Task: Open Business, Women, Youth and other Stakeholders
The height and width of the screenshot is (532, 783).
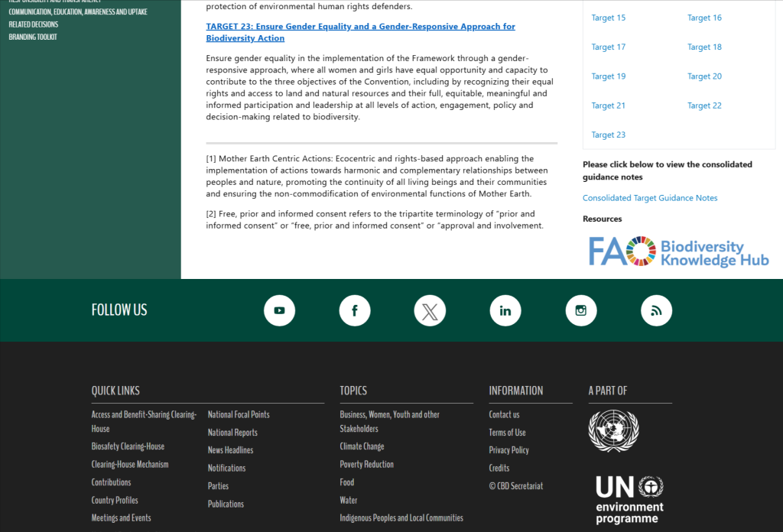Action: (389, 422)
